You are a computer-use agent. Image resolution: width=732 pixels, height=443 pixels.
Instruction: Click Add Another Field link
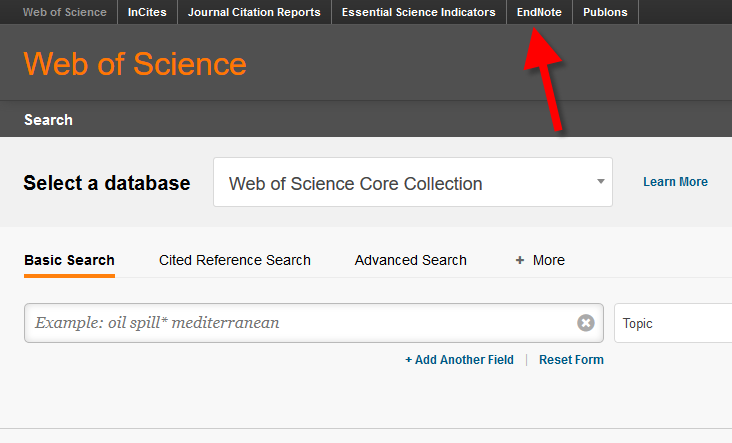point(459,360)
